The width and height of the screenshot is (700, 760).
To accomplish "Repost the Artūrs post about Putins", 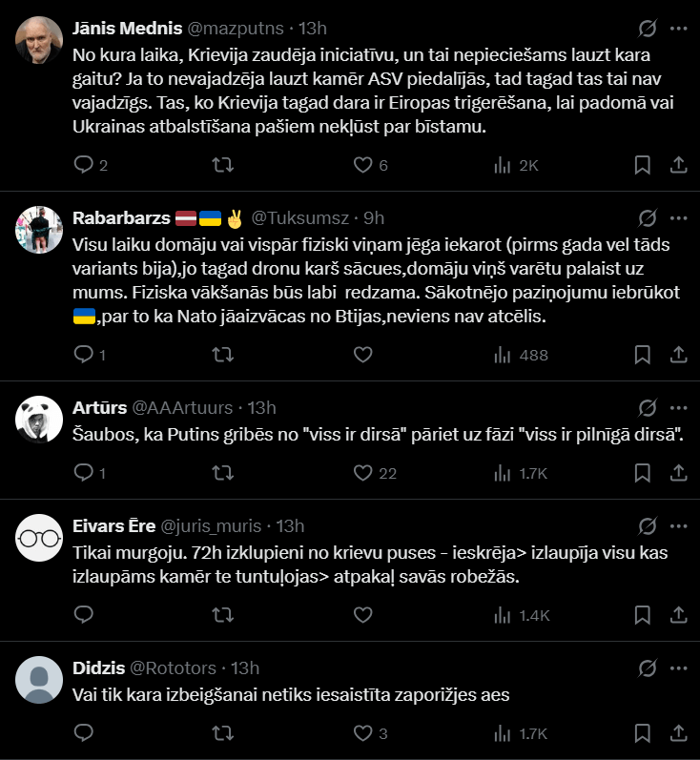I will tap(222, 472).
